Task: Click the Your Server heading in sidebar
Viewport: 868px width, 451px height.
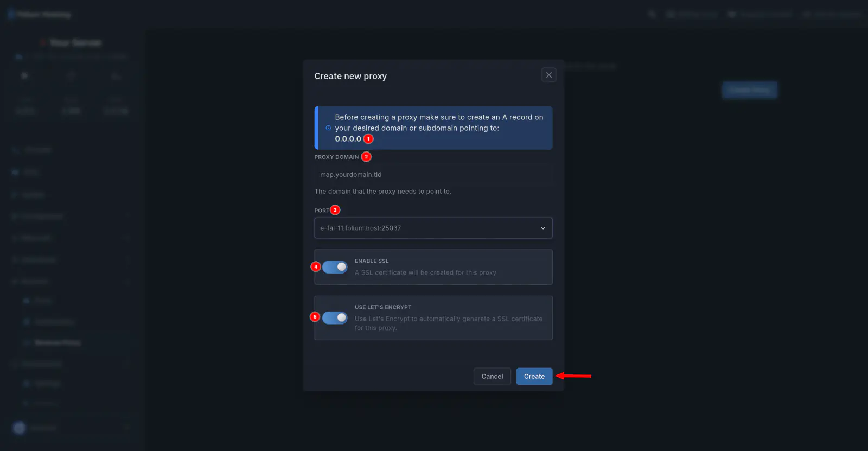Action: (x=75, y=43)
